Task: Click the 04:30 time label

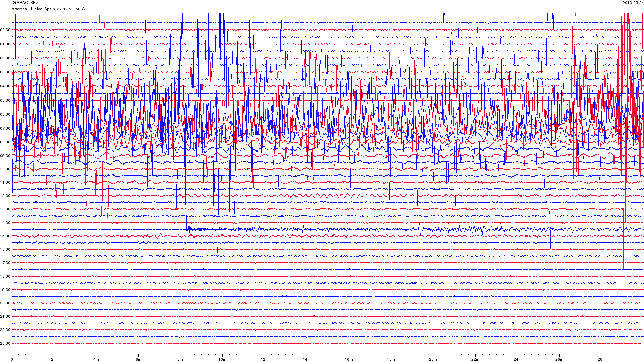Action: [5, 86]
